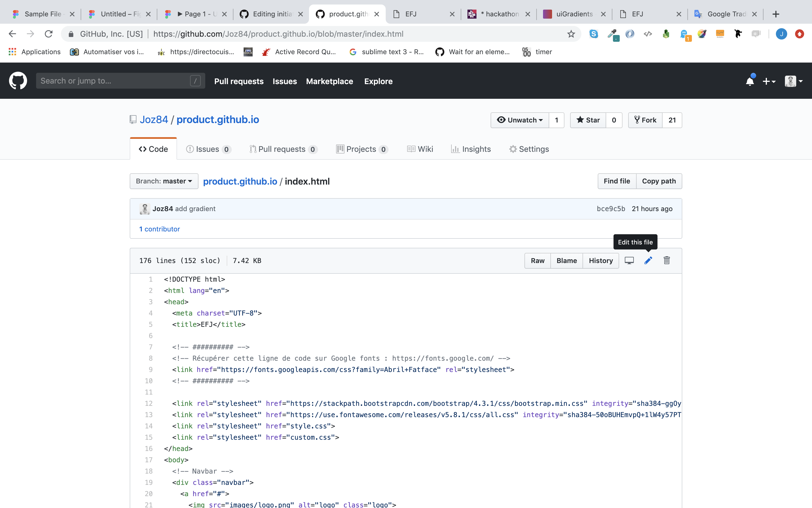Screen dimensions: 812x508
Task: Click Issues in the top navigation header
Action: 284,81
